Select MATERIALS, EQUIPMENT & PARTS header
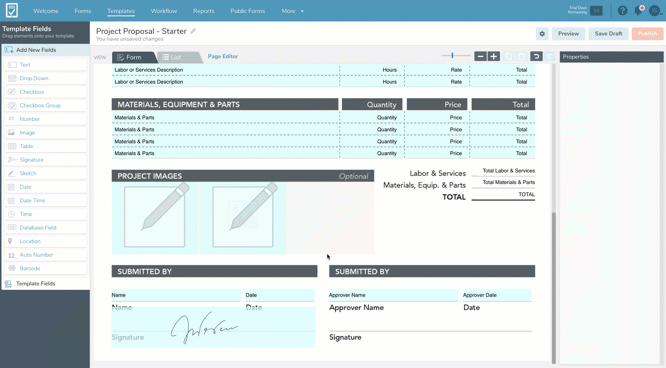The image size is (666, 368). tap(225, 105)
